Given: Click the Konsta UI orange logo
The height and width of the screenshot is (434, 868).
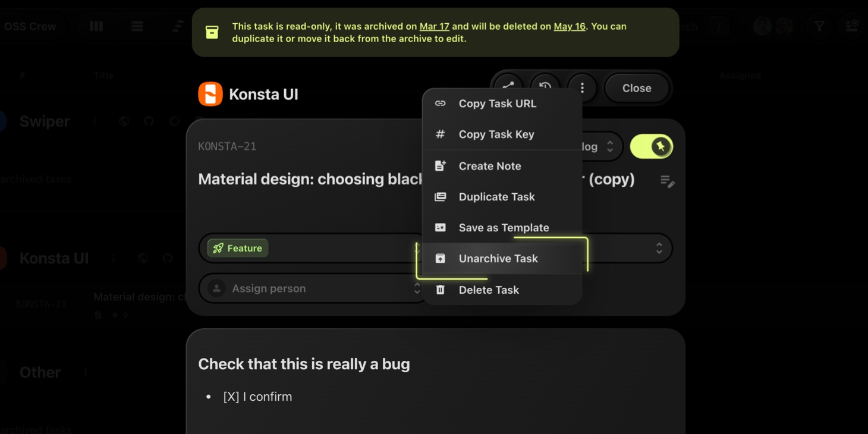Looking at the screenshot, I should (210, 94).
